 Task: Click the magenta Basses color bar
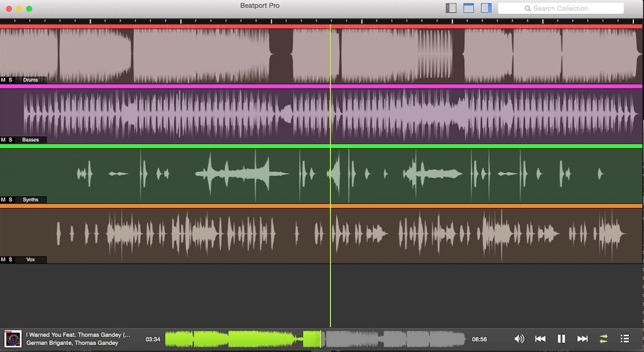tap(321, 86)
